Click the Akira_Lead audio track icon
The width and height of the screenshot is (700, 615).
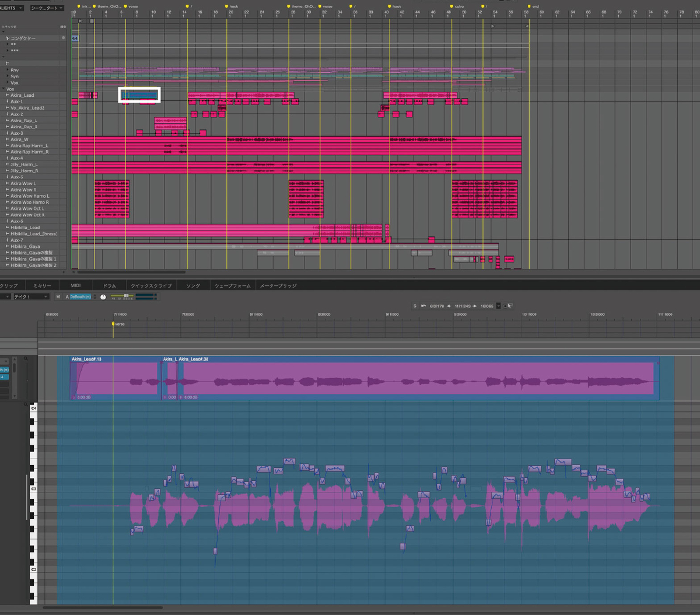click(7, 95)
